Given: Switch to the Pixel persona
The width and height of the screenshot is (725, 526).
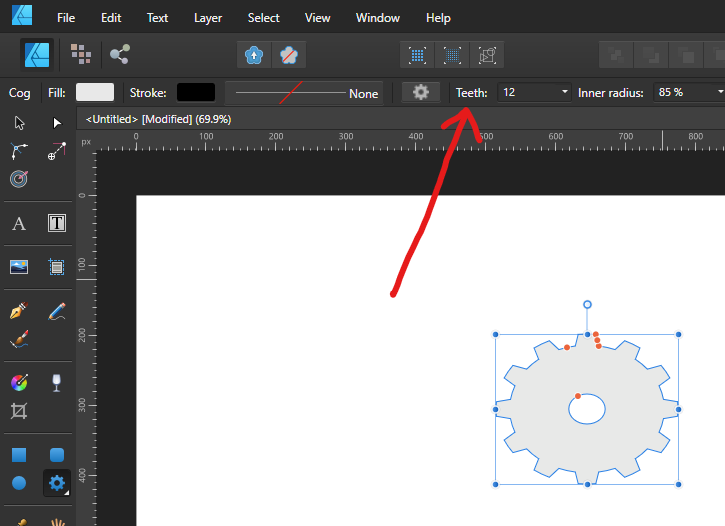Looking at the screenshot, I should (x=81, y=54).
